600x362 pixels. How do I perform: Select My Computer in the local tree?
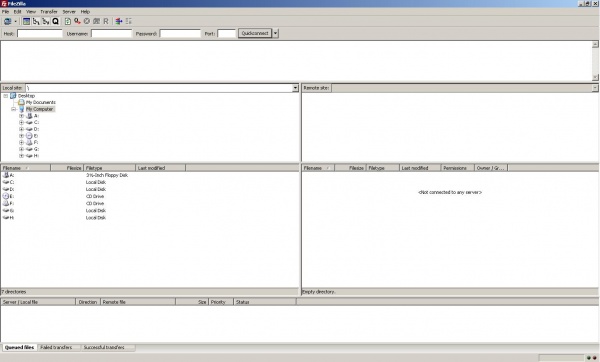click(x=39, y=109)
